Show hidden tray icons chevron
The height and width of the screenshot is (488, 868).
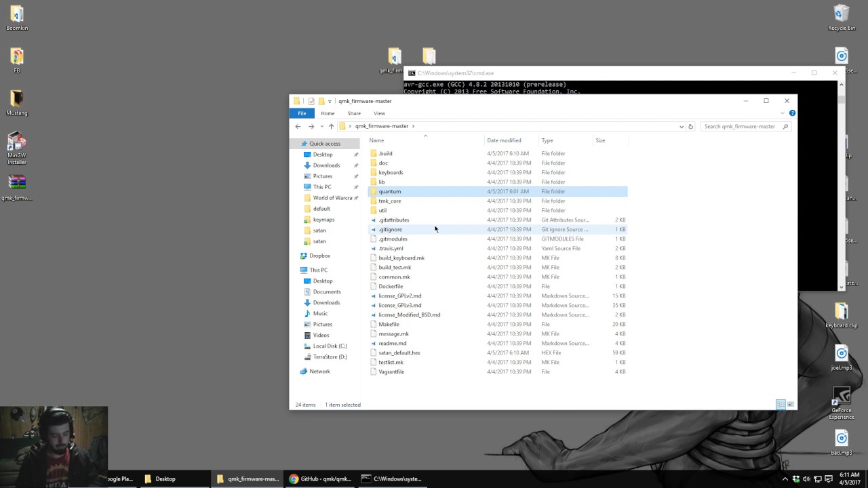click(x=785, y=479)
